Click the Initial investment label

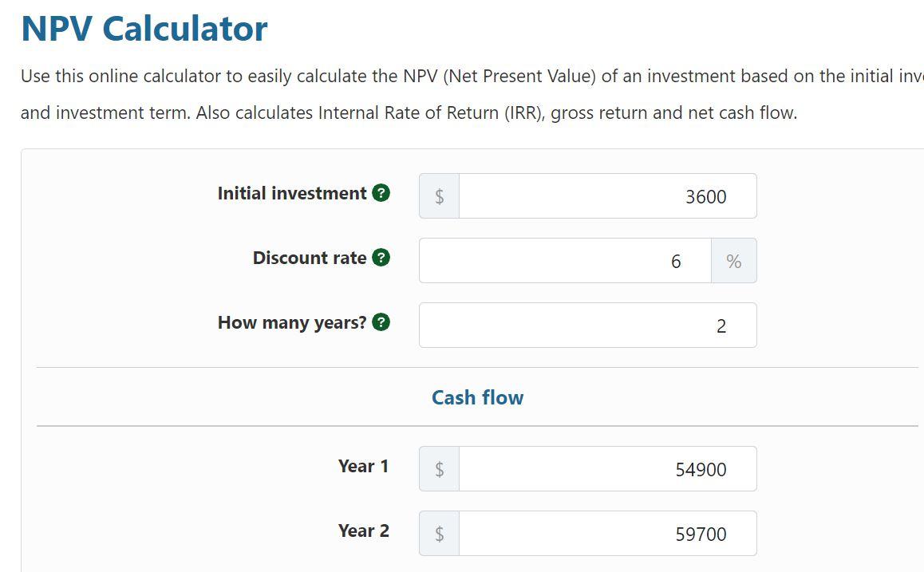pyautogui.click(x=292, y=192)
